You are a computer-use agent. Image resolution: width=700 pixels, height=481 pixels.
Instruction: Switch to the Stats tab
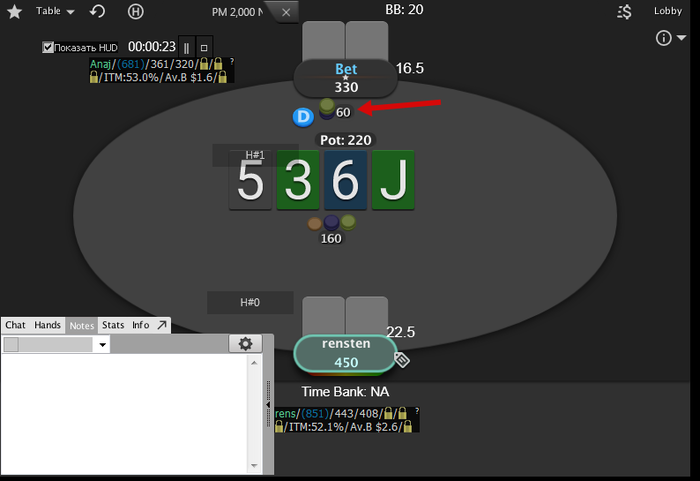[113, 325]
